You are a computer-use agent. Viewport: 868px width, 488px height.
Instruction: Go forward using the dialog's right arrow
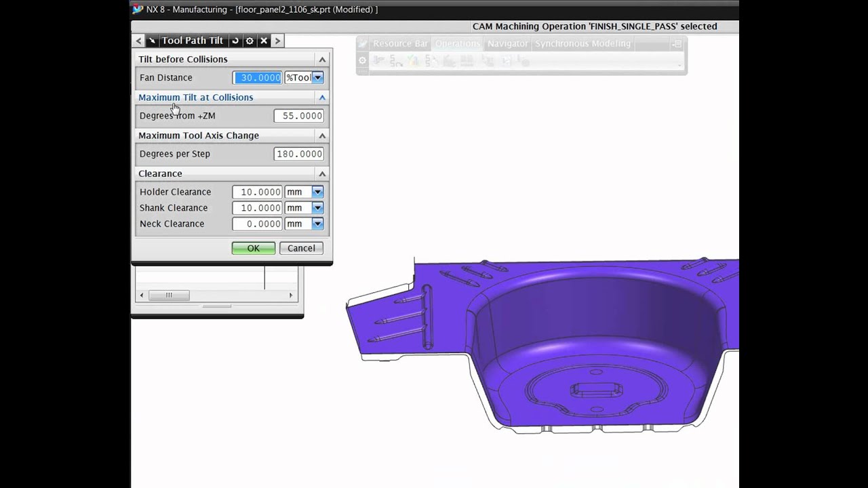pos(277,41)
